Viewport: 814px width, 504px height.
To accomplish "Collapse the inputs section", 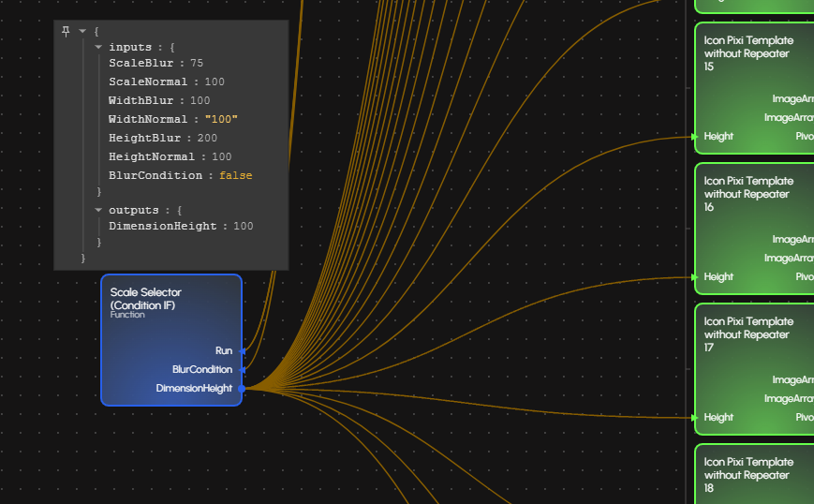I will (98, 47).
